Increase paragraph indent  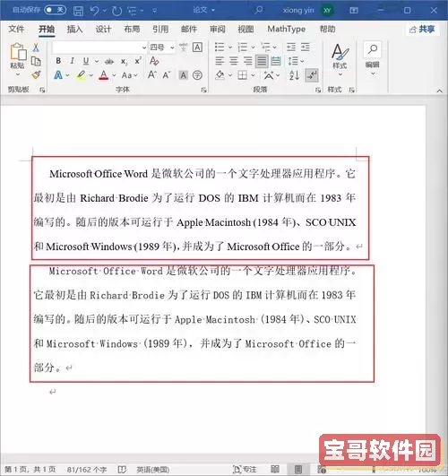[x=306, y=47]
